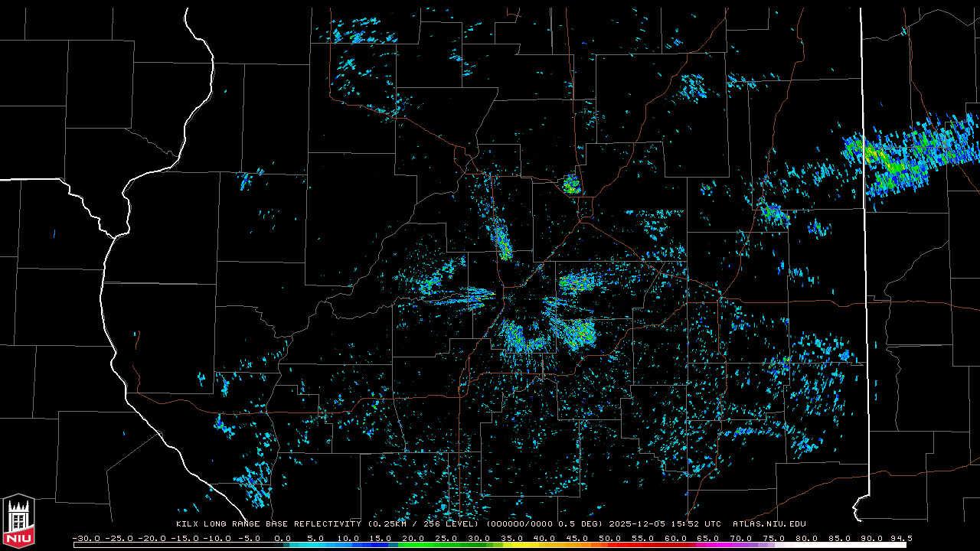Click the ATLAS.NIU.EDU text link
980x551 pixels.
click(769, 524)
